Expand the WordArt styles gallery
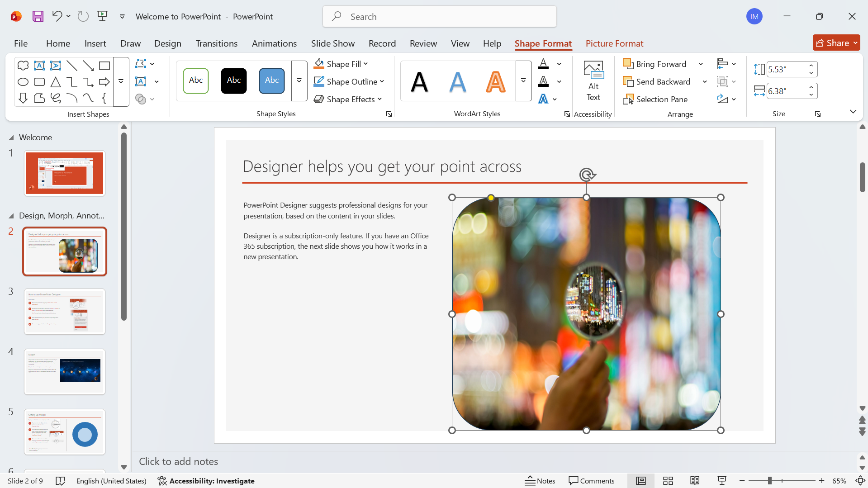The image size is (868, 488). [523, 81]
